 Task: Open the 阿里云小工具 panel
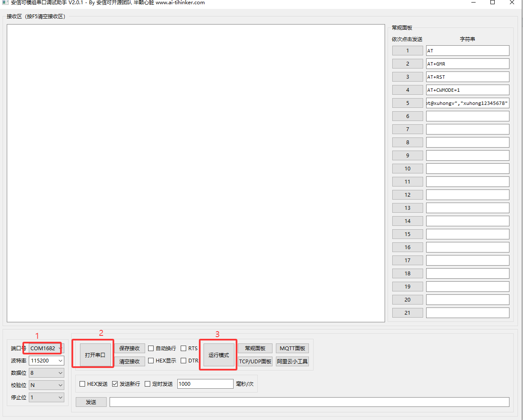point(292,361)
